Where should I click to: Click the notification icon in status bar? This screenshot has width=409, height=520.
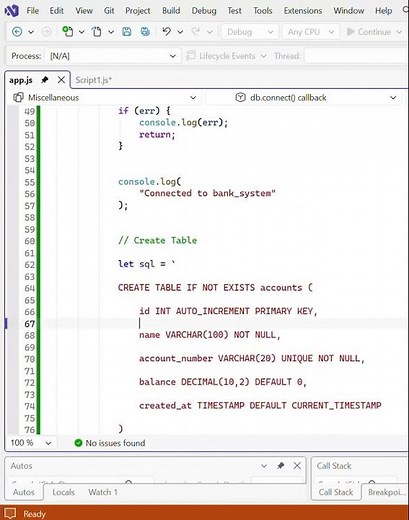pyautogui.click(x=10, y=513)
